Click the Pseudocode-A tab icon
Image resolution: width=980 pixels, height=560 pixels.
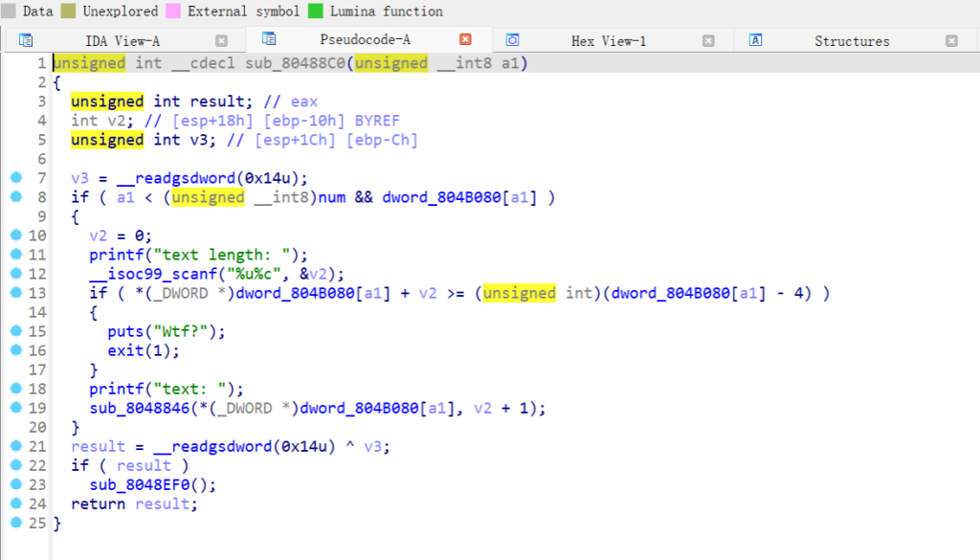pyautogui.click(x=269, y=39)
